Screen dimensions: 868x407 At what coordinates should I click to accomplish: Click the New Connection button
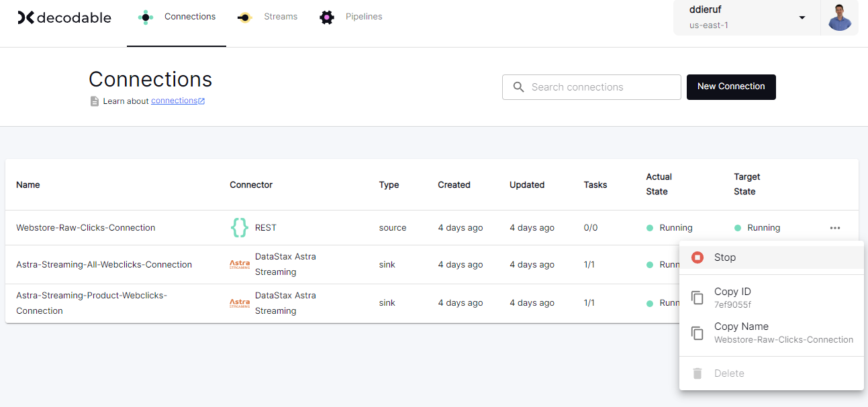pos(730,86)
